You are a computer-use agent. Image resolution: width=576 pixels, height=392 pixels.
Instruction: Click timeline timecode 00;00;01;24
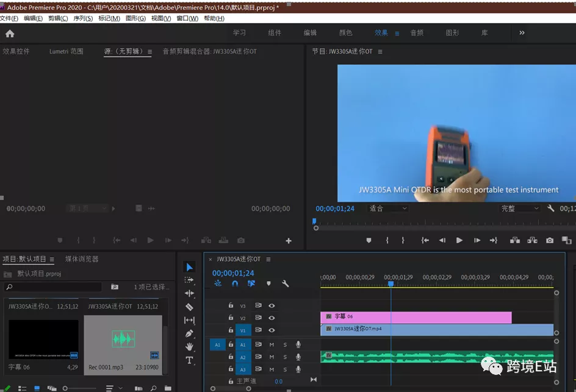(233, 273)
